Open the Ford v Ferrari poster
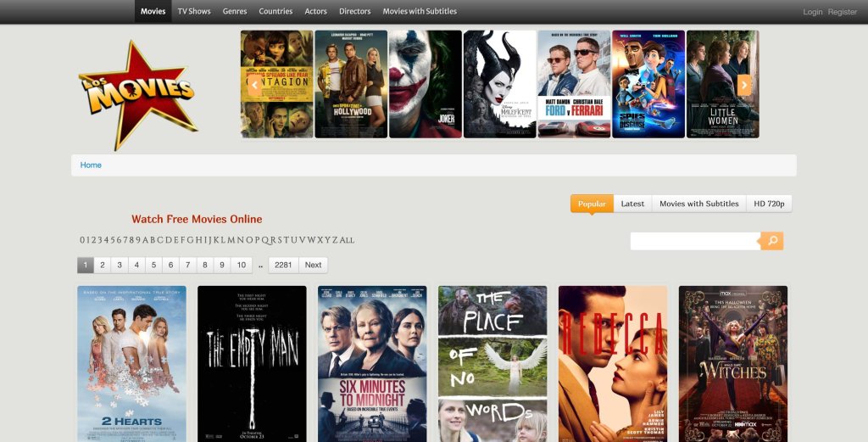Screen dimensions: 868x442 pos(574,84)
